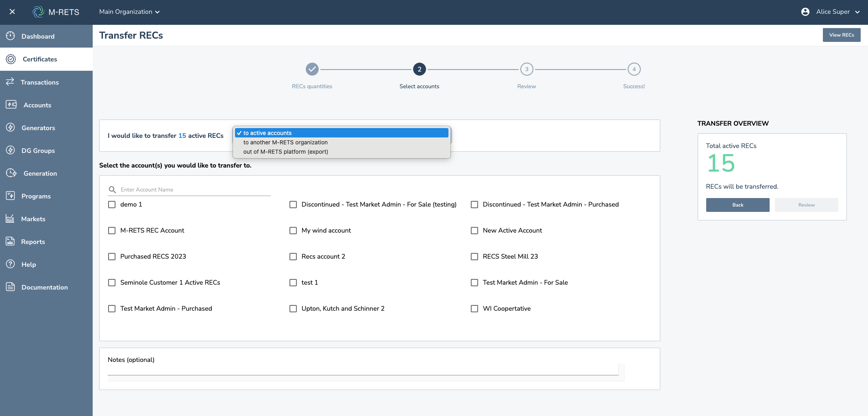Viewport: 868px width, 416px height.
Task: Click the Alice Super profile avatar icon
Action: pos(805,12)
